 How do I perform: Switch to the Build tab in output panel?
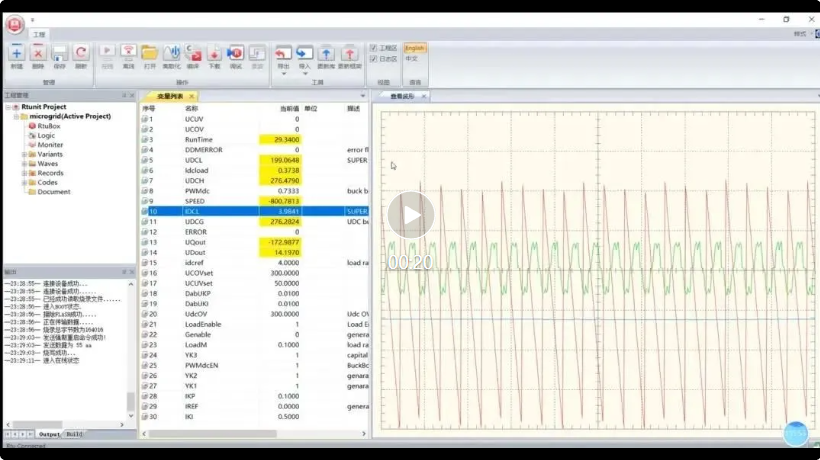(x=74, y=434)
